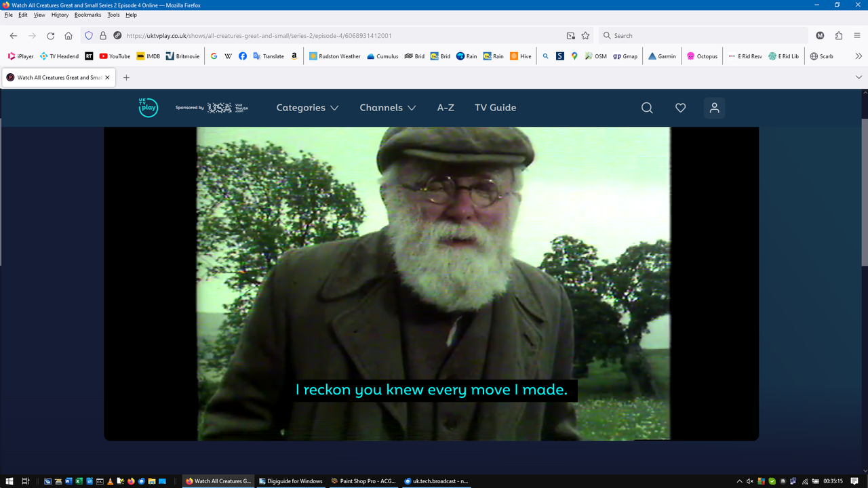Show site security padlock information
Image resolution: width=868 pixels, height=488 pixels.
[103, 36]
